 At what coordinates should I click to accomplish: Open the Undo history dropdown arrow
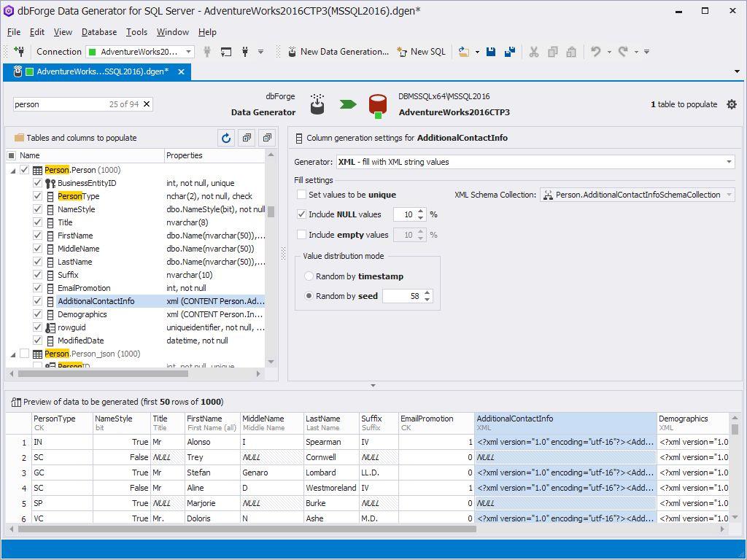(x=609, y=52)
